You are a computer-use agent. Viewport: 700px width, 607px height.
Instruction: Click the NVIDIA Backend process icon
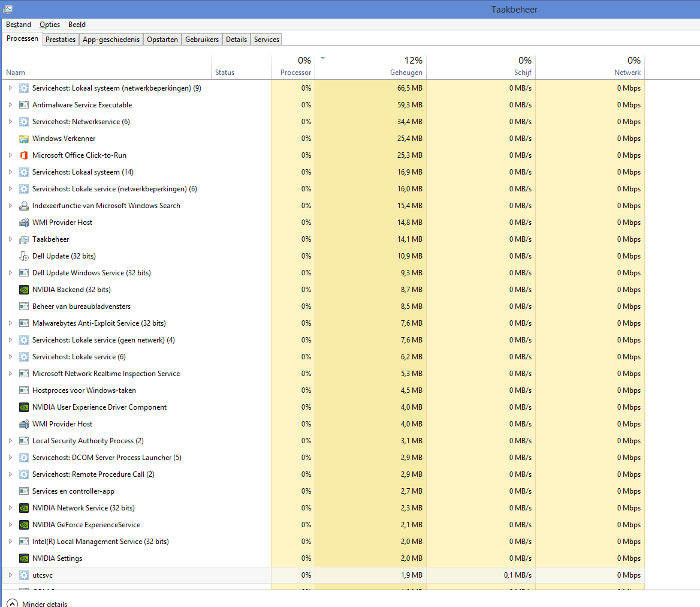pos(24,290)
